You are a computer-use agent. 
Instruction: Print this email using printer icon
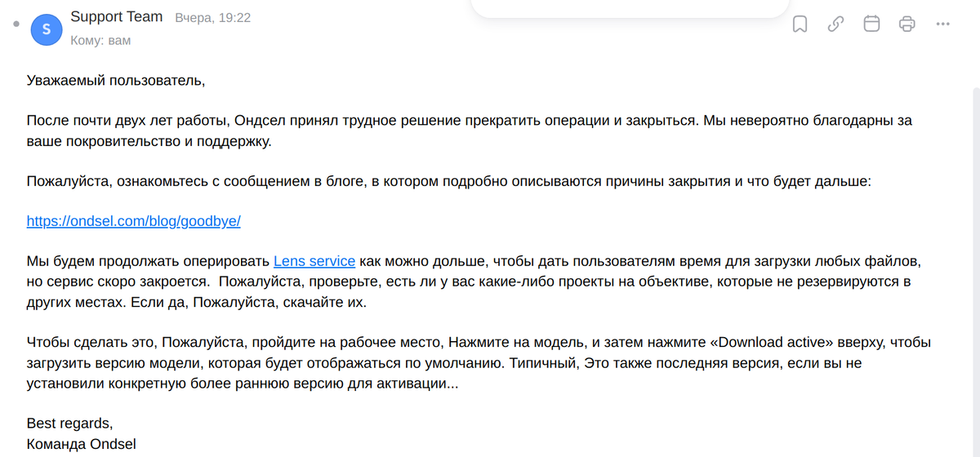(907, 24)
